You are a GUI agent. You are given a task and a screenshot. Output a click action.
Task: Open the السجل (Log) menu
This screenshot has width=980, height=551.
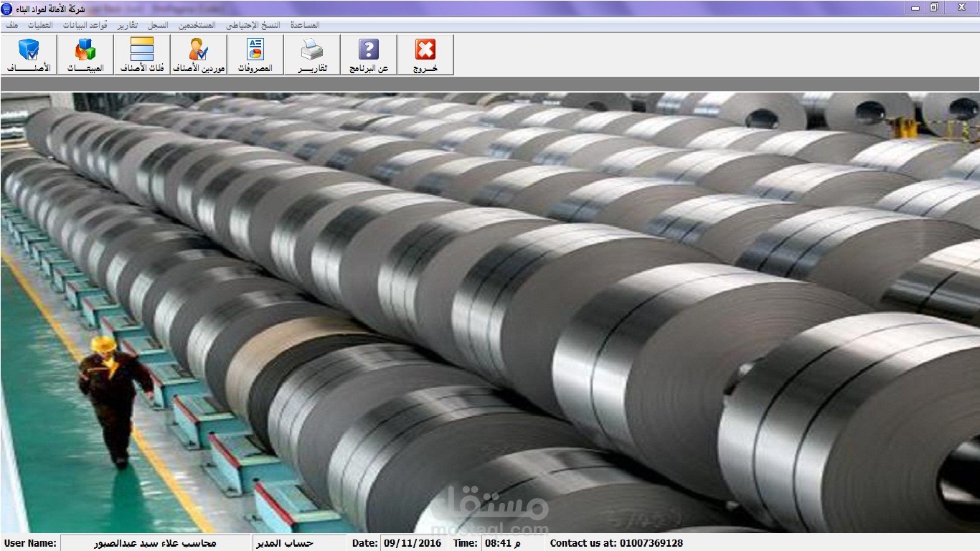pyautogui.click(x=158, y=25)
